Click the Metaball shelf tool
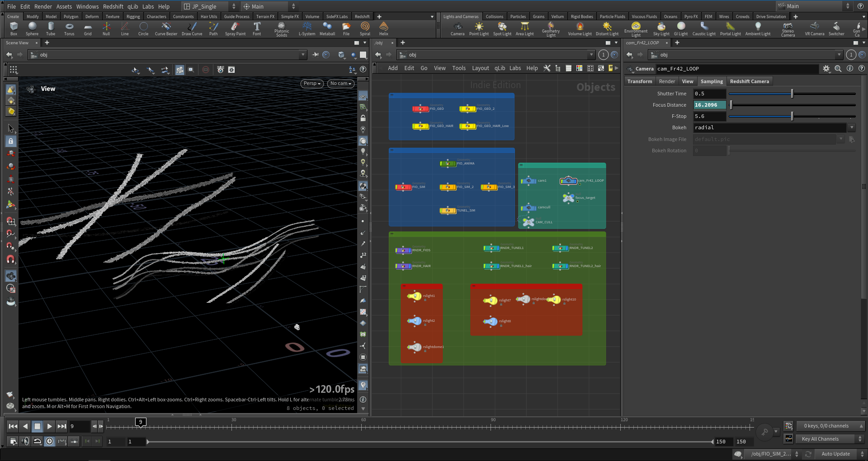Screen dimensions: 868x461 click(327, 29)
